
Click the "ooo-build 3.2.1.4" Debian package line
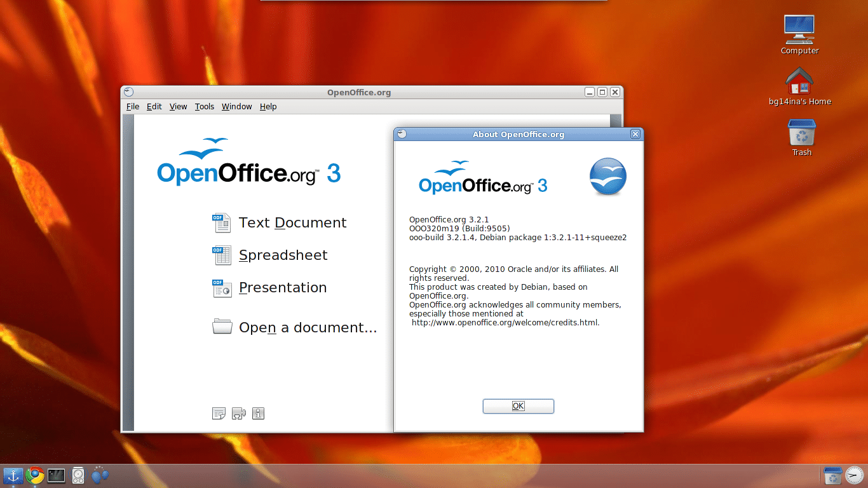(518, 238)
